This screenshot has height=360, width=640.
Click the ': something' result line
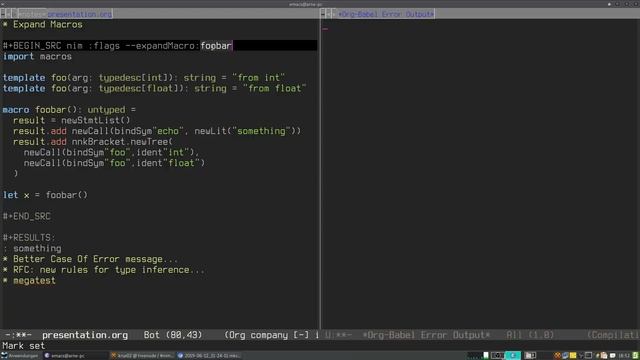click(32, 248)
